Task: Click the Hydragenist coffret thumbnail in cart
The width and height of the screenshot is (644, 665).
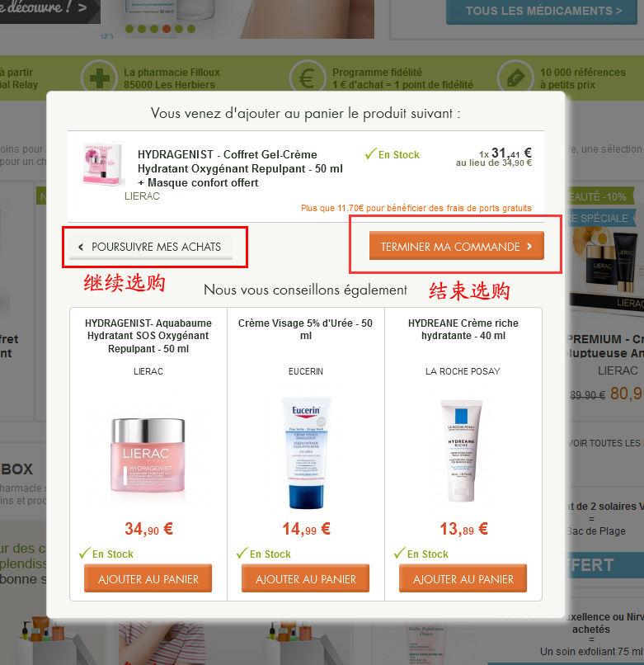Action: pos(103,164)
